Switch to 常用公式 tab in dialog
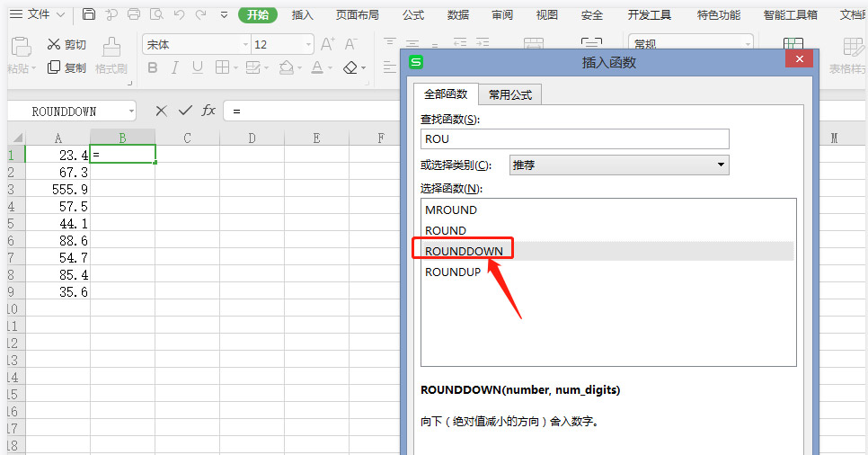The height and width of the screenshot is (455, 868). pyautogui.click(x=509, y=94)
